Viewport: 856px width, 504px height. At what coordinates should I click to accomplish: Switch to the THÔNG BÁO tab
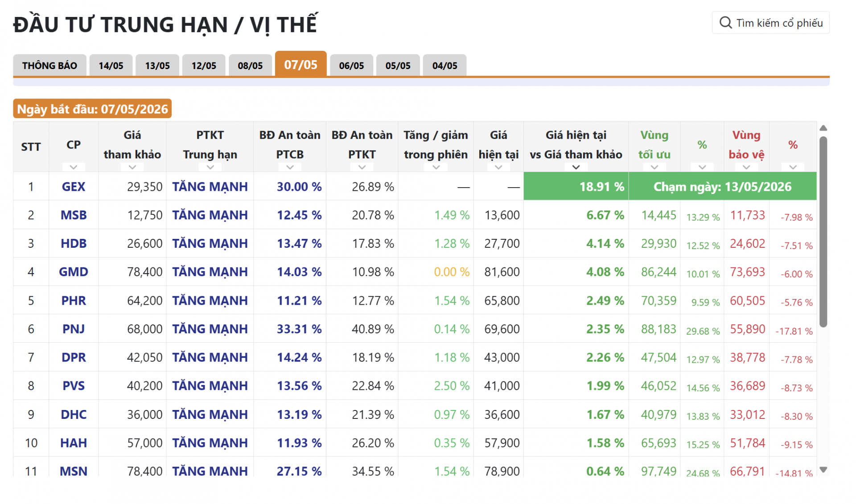click(49, 66)
